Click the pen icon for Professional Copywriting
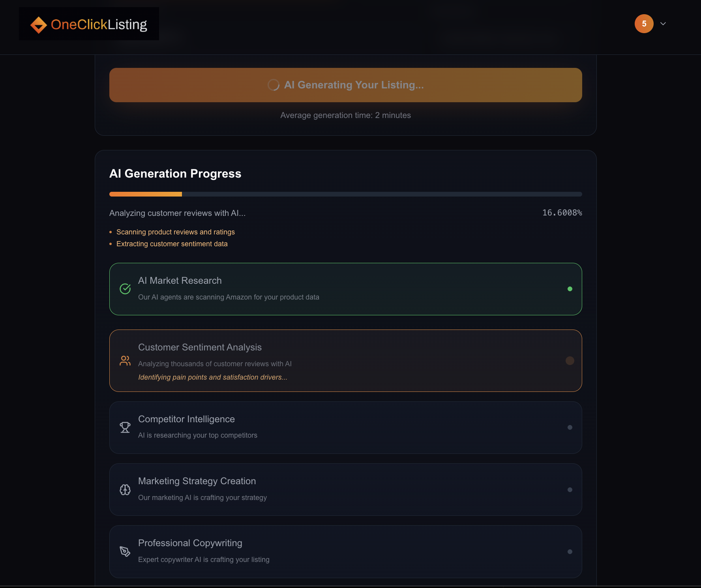The width and height of the screenshot is (701, 588). coord(125,552)
